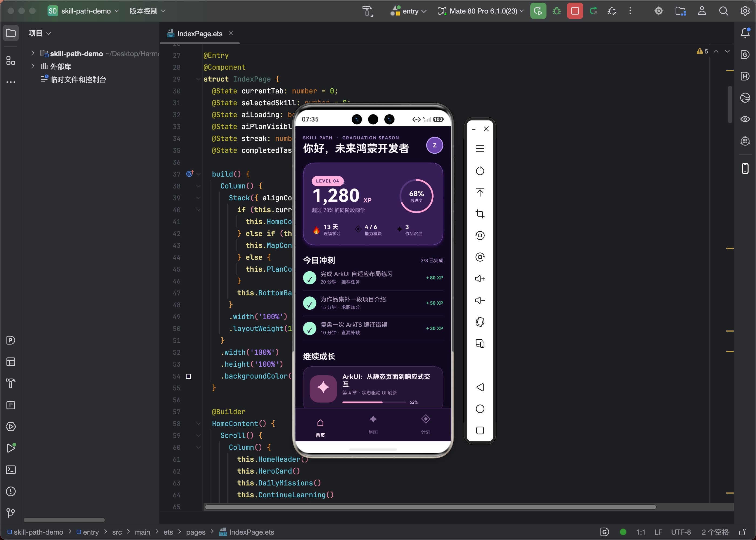Click the pages breadcrumb item
This screenshot has height=540, width=756.
[195, 532]
